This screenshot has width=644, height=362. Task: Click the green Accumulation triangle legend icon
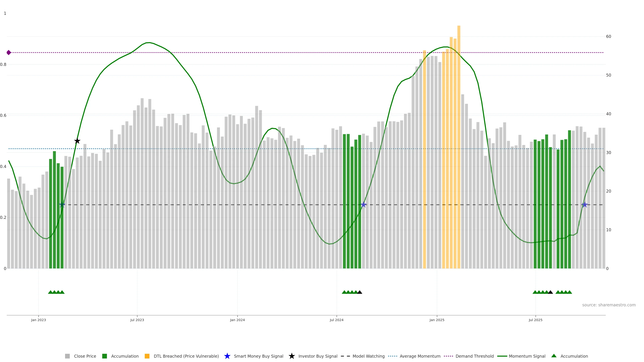554,356
